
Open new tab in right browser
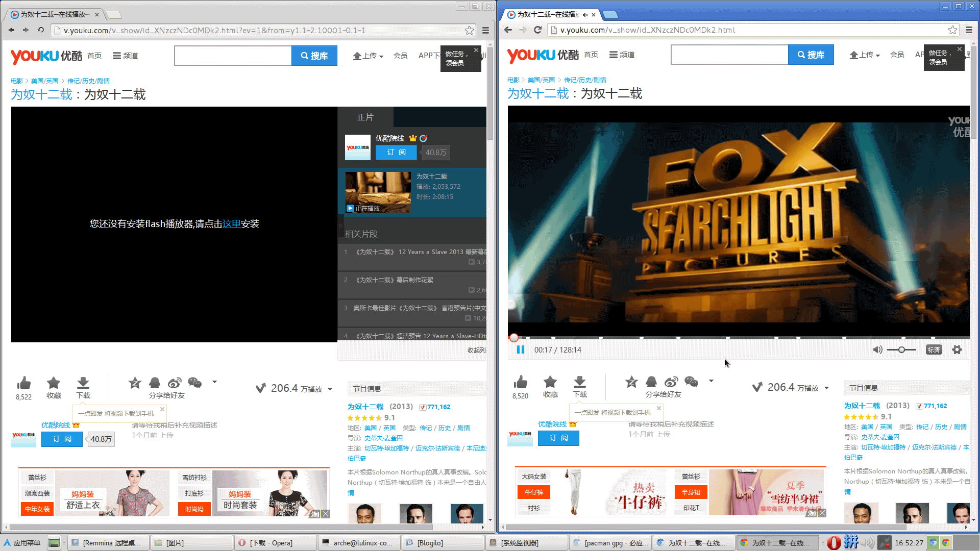(x=610, y=15)
